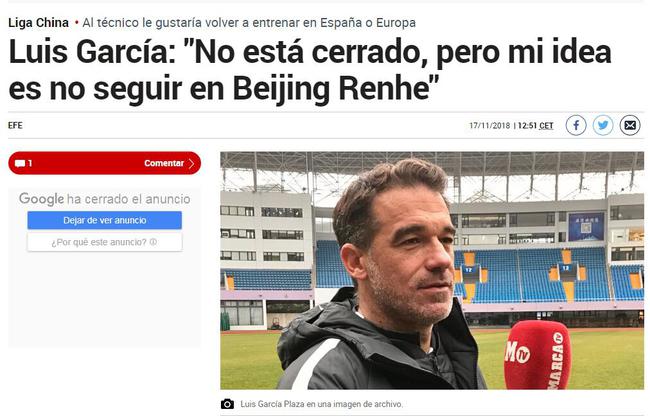This screenshot has width=650, height=416.
Task: Click the info icon next to ¿Por qué este anuncio?
Action: 153,242
